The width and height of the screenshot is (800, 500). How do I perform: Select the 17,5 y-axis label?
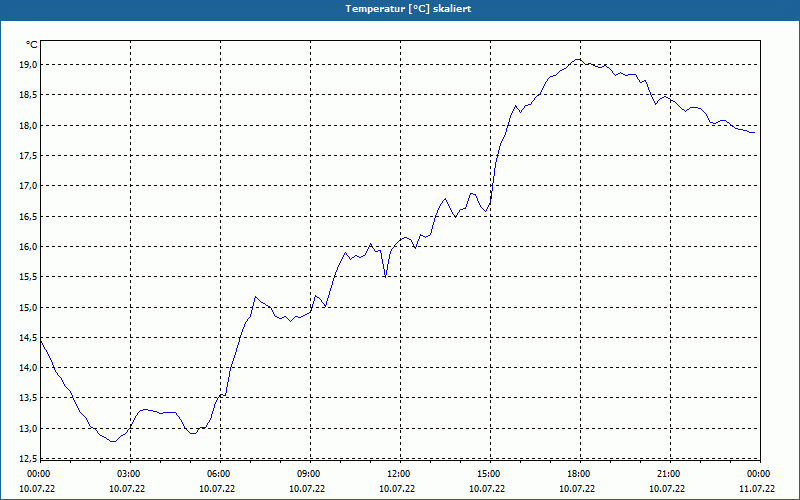[29, 156]
